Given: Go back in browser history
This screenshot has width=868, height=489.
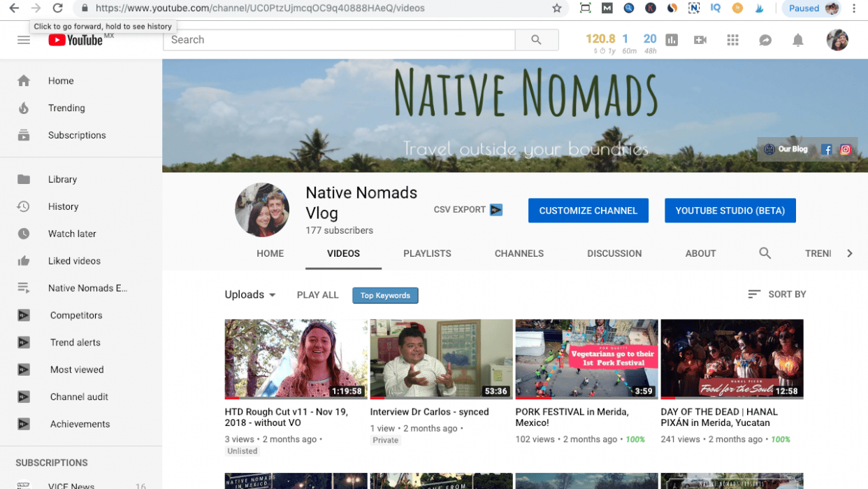Looking at the screenshot, I should (x=14, y=8).
